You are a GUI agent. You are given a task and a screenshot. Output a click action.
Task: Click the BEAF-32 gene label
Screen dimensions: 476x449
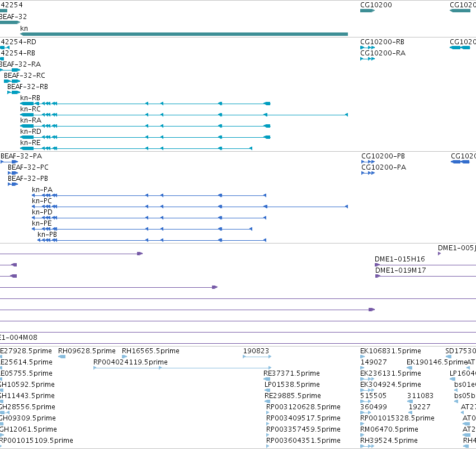(x=13, y=16)
